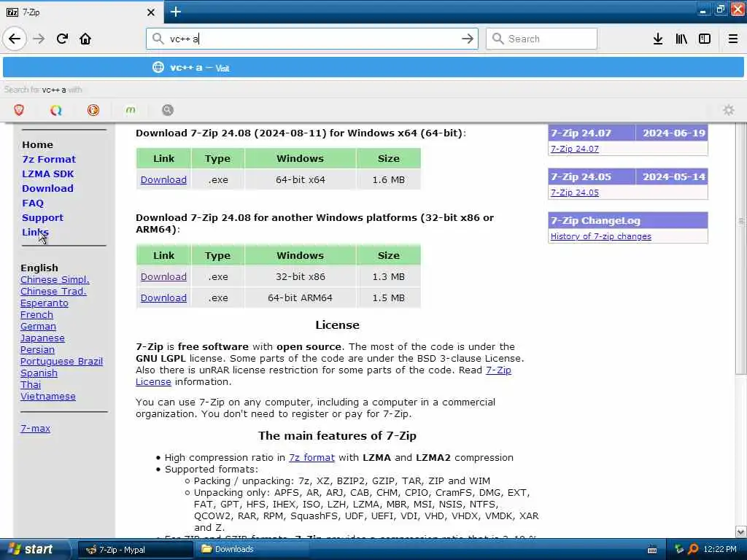Switch language to Chinese Trad.
This screenshot has height=560, width=747.
(53, 292)
